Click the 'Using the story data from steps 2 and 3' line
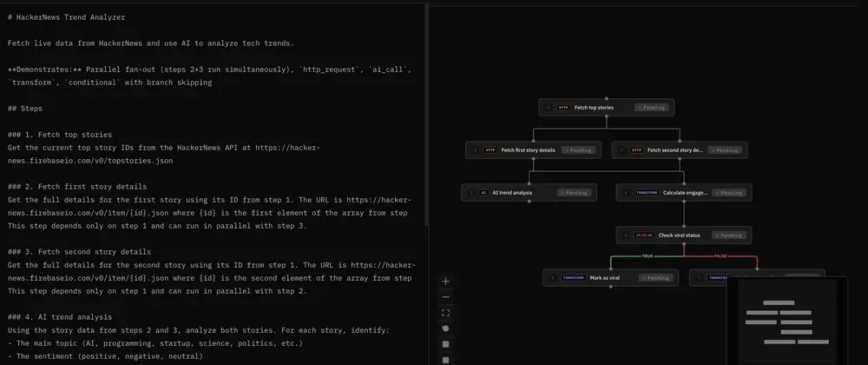868x365 pixels. (x=199, y=330)
